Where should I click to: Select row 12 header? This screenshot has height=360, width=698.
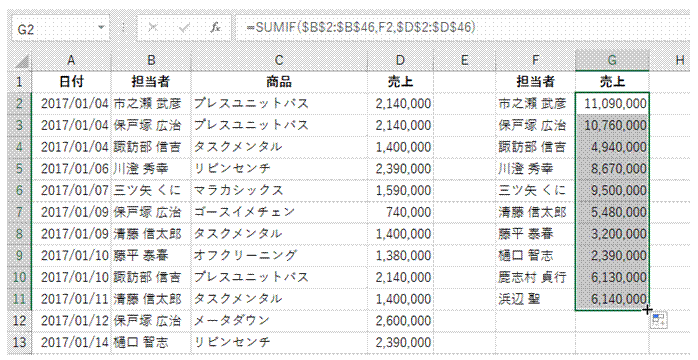tap(20, 321)
